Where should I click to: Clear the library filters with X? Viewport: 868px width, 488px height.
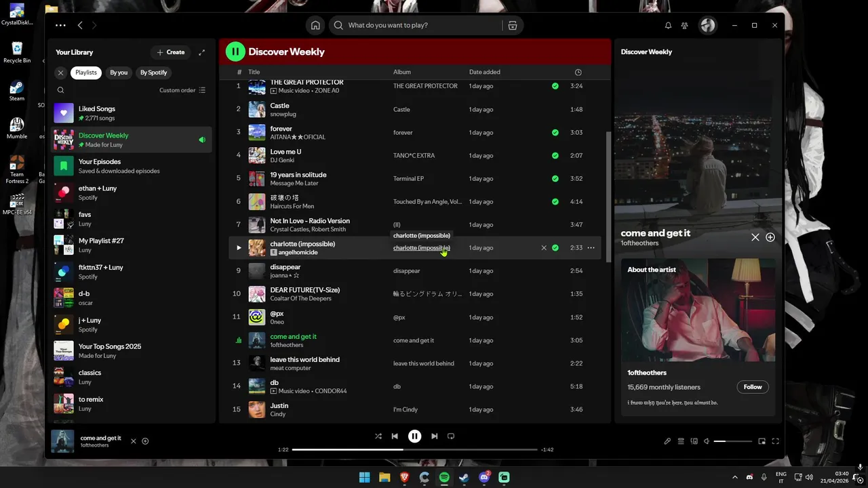tap(60, 73)
